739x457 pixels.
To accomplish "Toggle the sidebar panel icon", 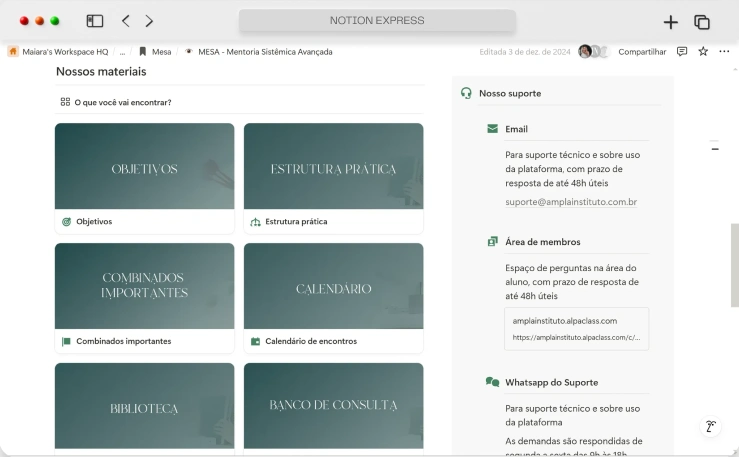I will pyautogui.click(x=95, y=21).
